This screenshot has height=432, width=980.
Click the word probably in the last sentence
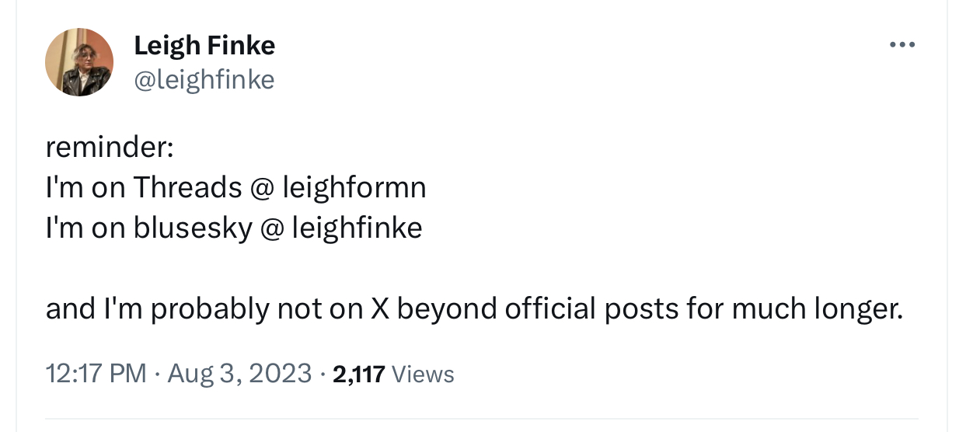209,309
